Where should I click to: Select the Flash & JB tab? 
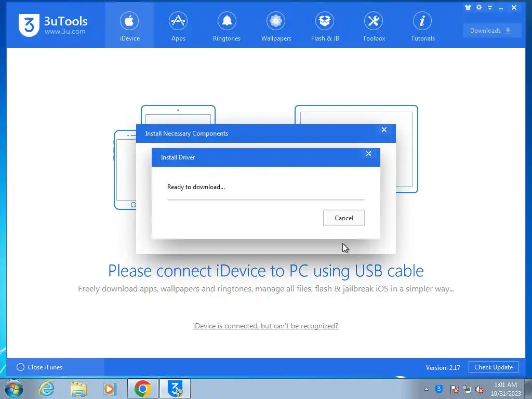[x=325, y=25]
